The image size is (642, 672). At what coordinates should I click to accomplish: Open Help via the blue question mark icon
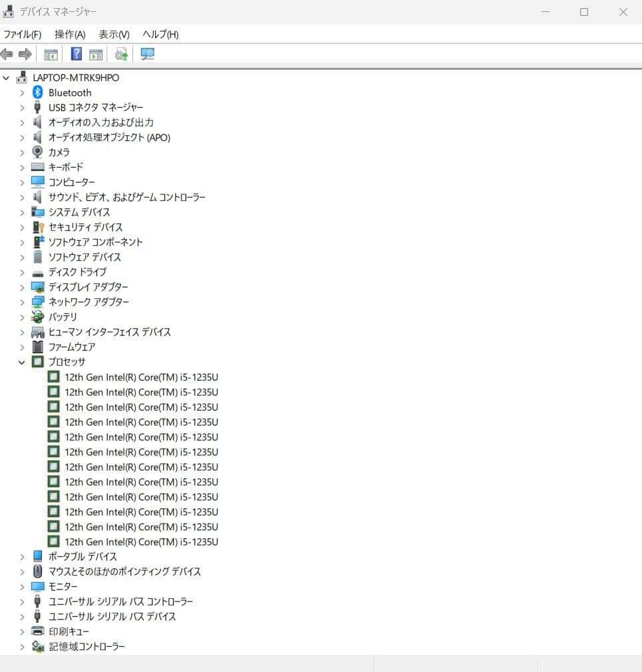coord(76,54)
